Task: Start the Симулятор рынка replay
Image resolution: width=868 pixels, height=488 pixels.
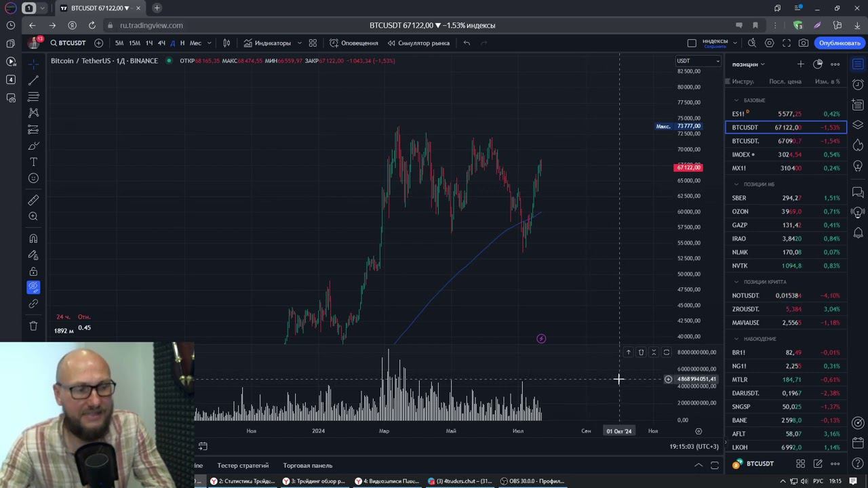Action: (x=418, y=43)
